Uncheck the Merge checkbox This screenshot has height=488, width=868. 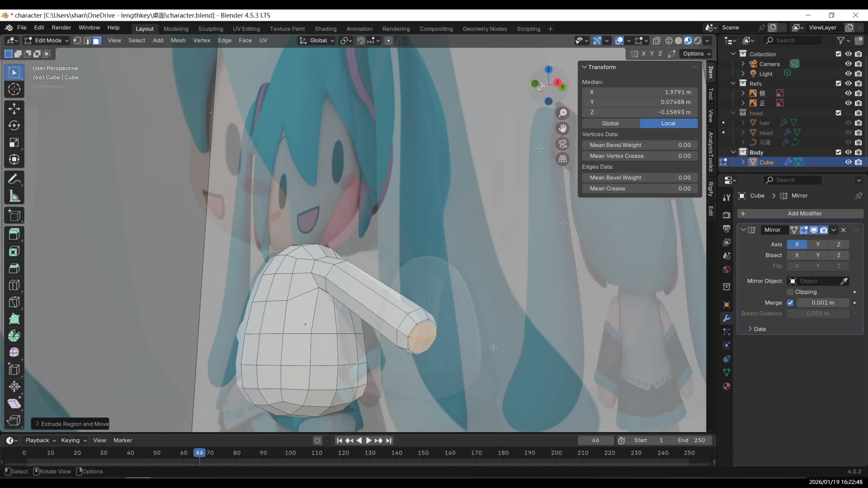tap(790, 303)
